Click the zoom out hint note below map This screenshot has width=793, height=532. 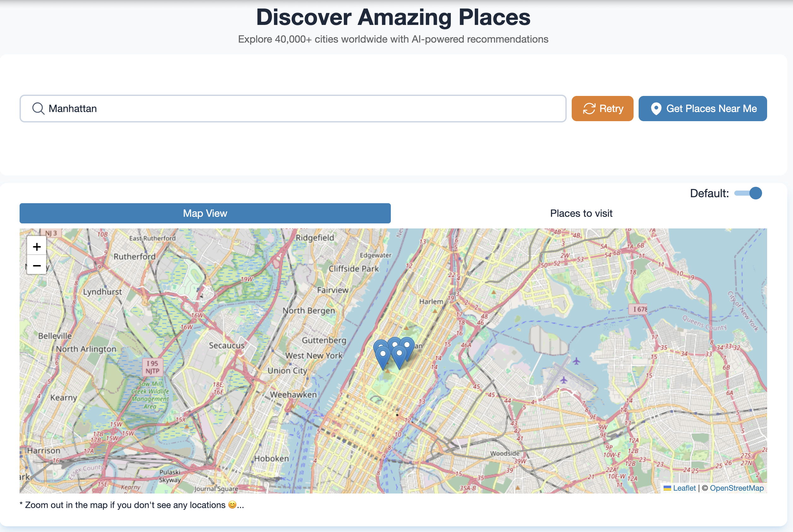[x=132, y=505]
